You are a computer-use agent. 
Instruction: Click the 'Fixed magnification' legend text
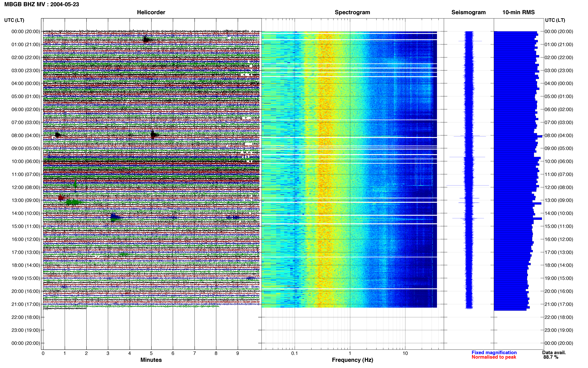pyautogui.click(x=494, y=352)
